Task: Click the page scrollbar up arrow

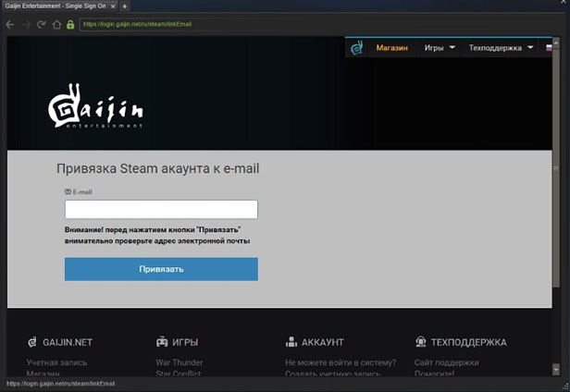Action: pyautogui.click(x=556, y=43)
